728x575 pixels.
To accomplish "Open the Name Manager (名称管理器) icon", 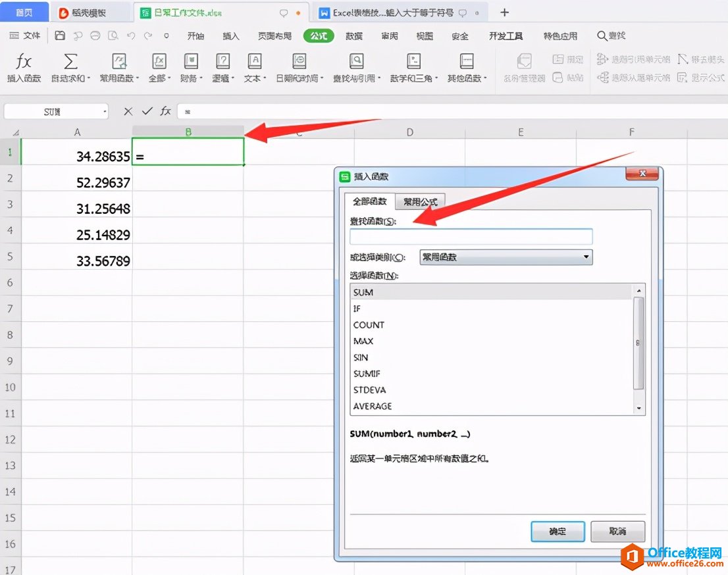I will click(524, 61).
